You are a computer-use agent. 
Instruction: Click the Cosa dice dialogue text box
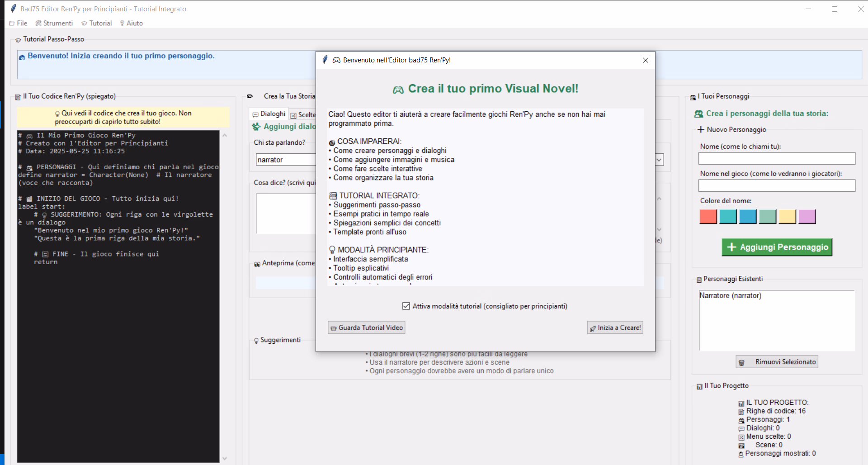[x=286, y=214]
